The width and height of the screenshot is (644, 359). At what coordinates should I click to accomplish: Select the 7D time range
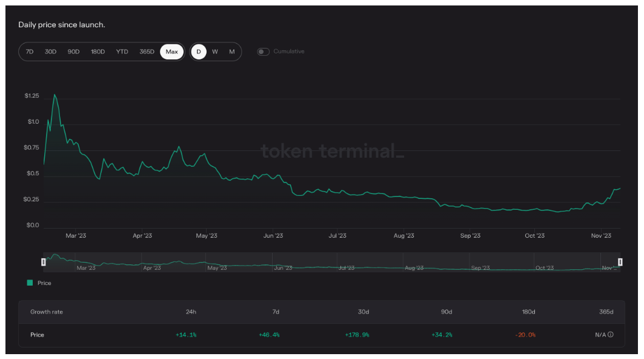[30, 52]
